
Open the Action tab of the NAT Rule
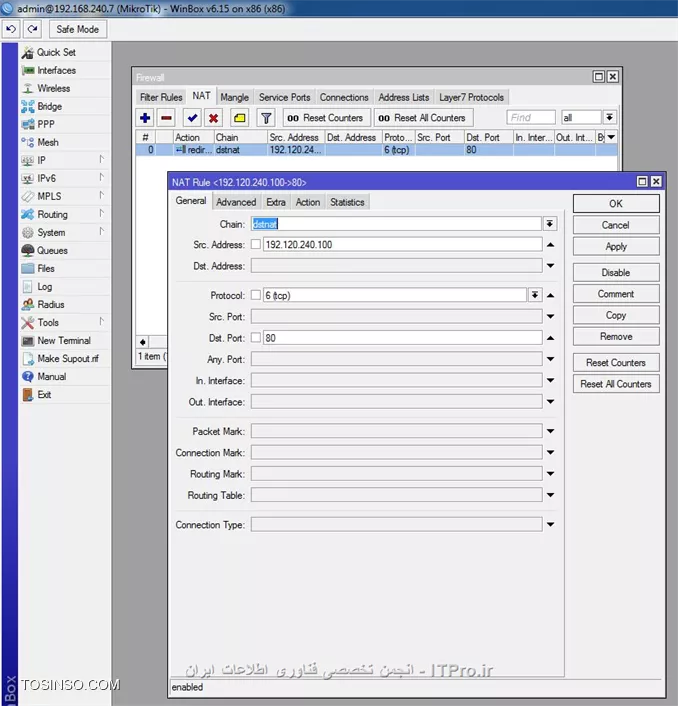[x=307, y=202]
